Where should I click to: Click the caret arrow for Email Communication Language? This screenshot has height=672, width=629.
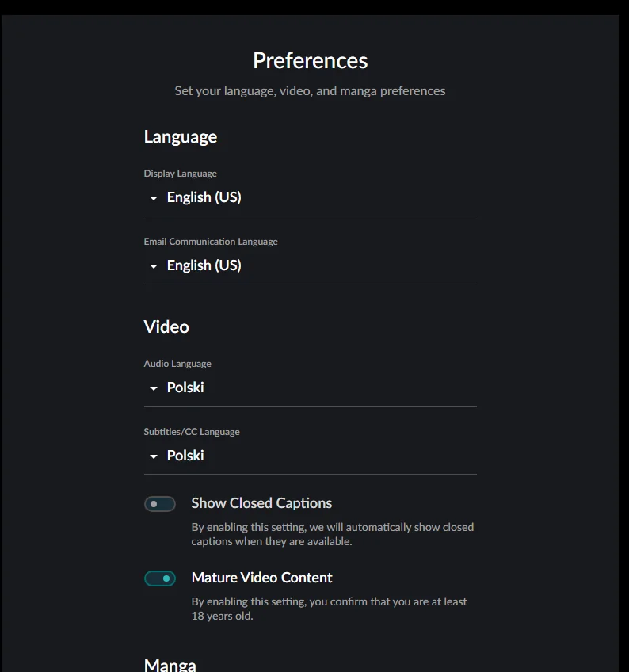click(x=154, y=266)
